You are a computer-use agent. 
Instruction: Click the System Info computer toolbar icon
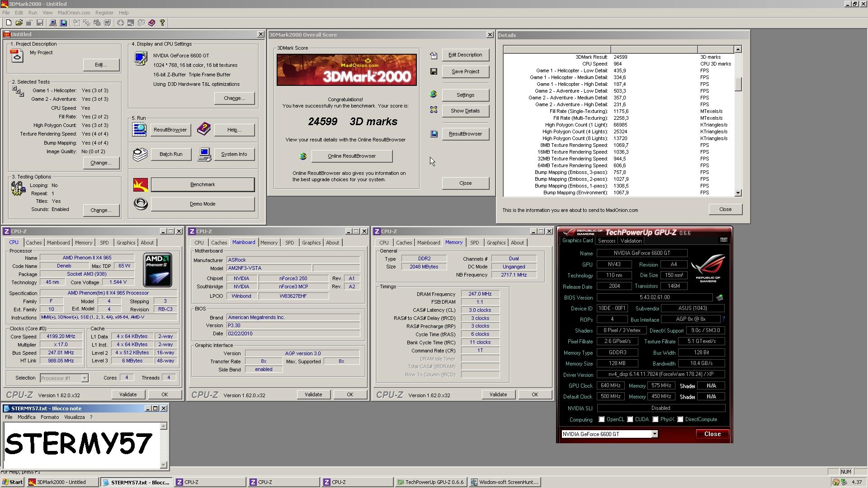(x=52, y=23)
